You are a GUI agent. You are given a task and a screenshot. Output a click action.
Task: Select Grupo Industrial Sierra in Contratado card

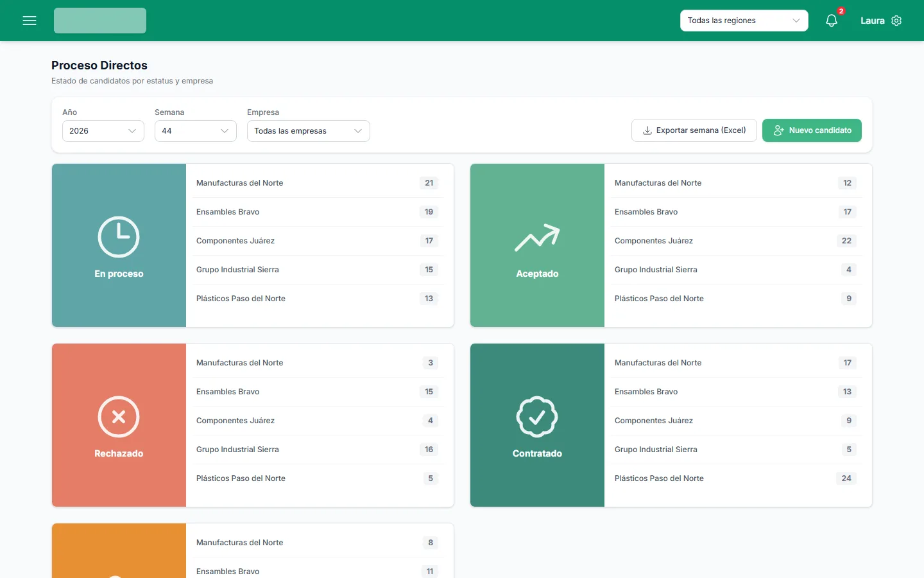[x=737, y=450]
